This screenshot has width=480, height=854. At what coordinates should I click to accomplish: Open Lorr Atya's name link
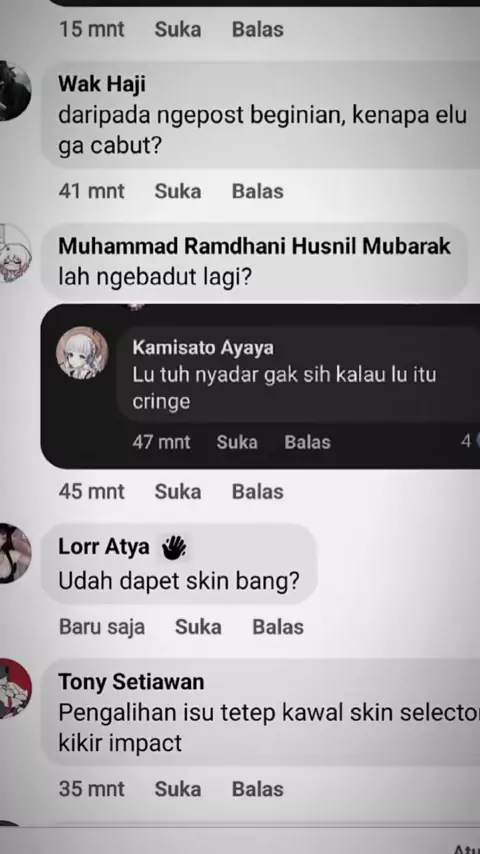point(104,546)
